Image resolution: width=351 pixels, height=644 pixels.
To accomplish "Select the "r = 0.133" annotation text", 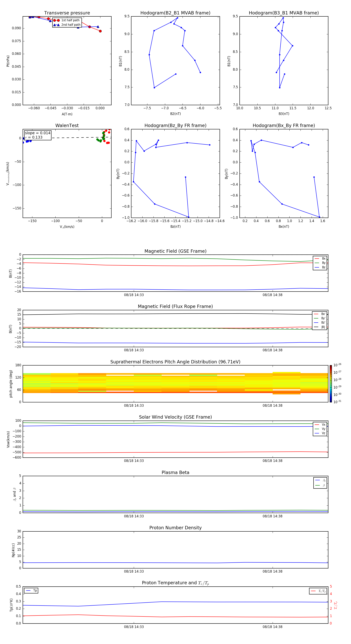I will click(x=34, y=137).
